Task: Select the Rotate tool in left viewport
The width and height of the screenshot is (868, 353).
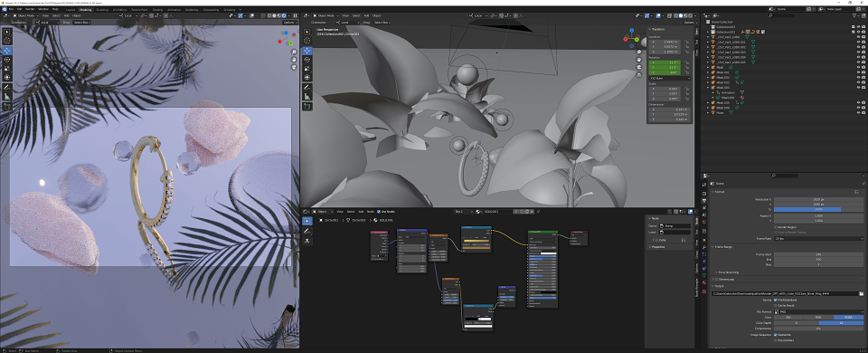Action: point(7,60)
